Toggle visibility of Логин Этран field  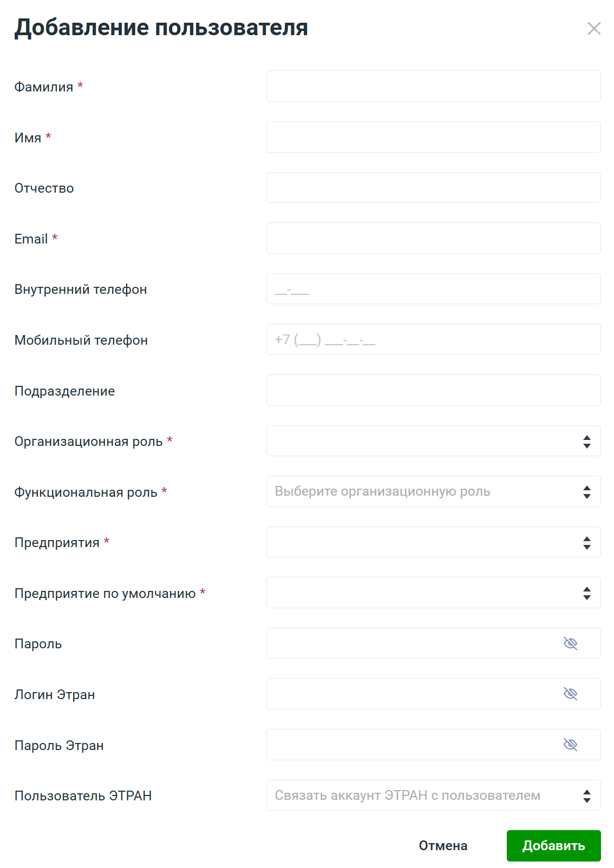point(570,694)
